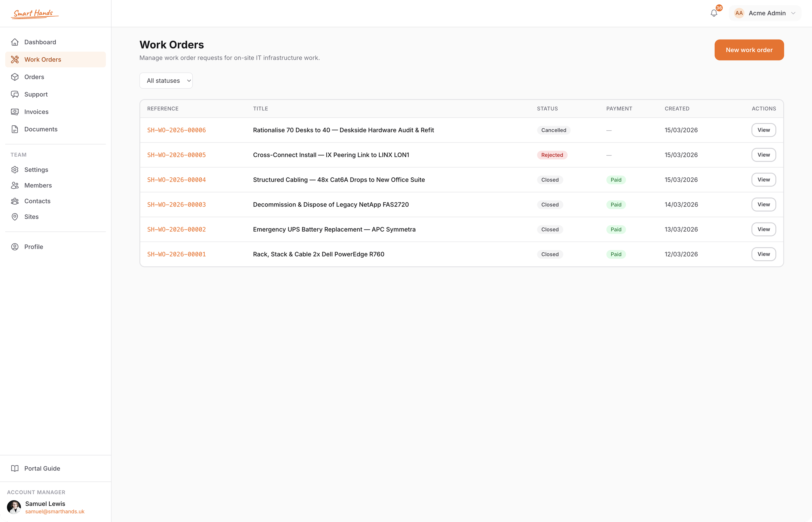The height and width of the screenshot is (522, 812).
Task: Open the notification bell with 36 alerts
Action: (x=714, y=13)
